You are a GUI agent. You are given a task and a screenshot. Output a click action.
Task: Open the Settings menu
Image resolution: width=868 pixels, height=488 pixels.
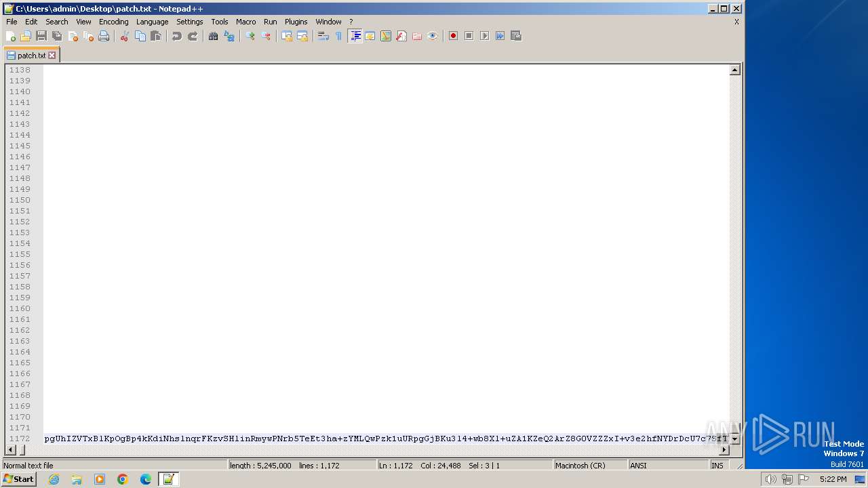(190, 22)
